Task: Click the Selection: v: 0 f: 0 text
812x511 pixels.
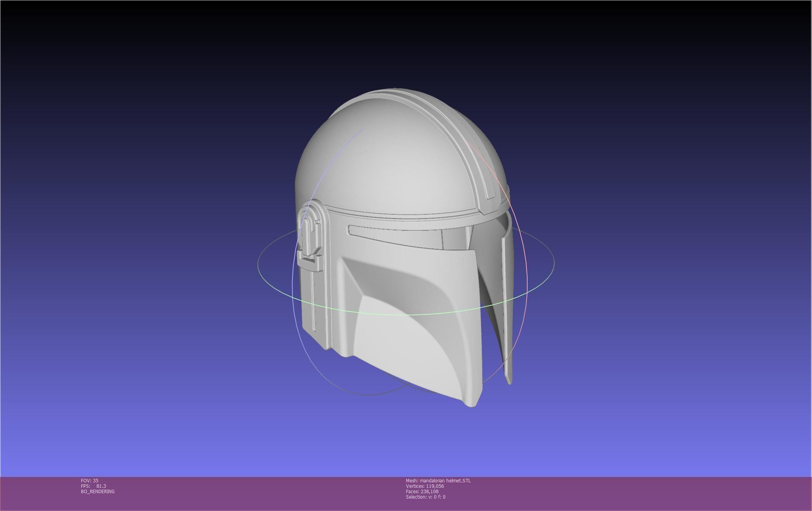Action: [425, 497]
